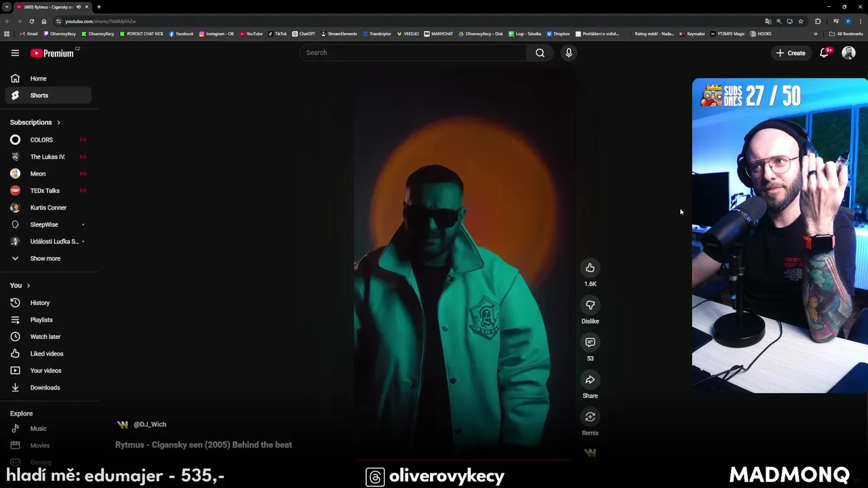The width and height of the screenshot is (868, 488).
Task: Open The Lukas IV. channel
Action: point(48,157)
